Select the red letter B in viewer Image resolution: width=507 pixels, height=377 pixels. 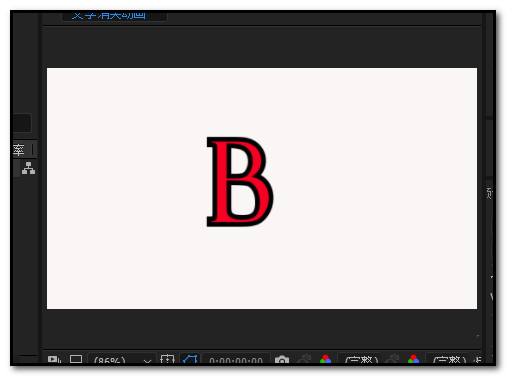(x=240, y=182)
